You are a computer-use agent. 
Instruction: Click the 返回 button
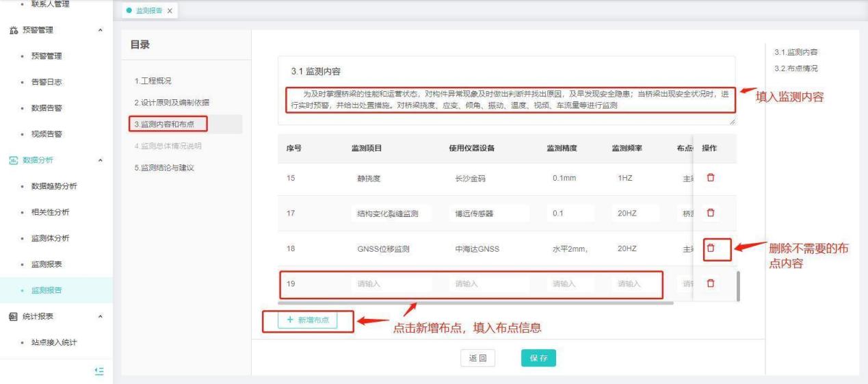[477, 358]
